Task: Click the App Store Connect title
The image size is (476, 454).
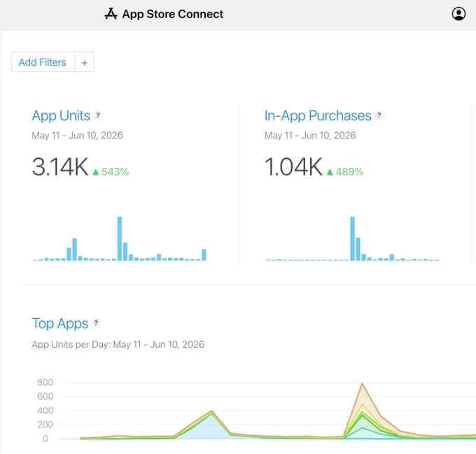Action: tap(172, 14)
